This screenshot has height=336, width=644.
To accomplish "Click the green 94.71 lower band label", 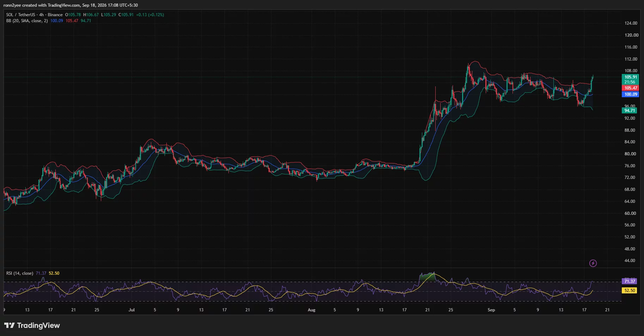I will point(629,111).
